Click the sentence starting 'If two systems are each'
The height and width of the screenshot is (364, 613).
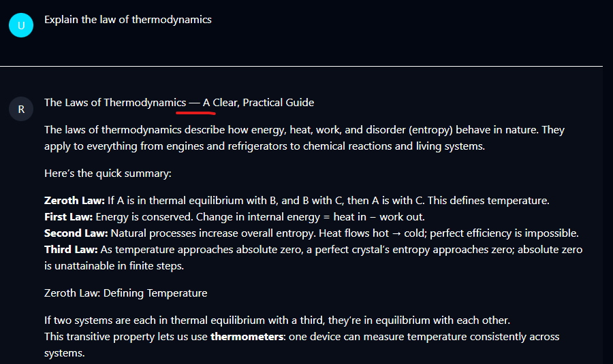click(x=277, y=320)
